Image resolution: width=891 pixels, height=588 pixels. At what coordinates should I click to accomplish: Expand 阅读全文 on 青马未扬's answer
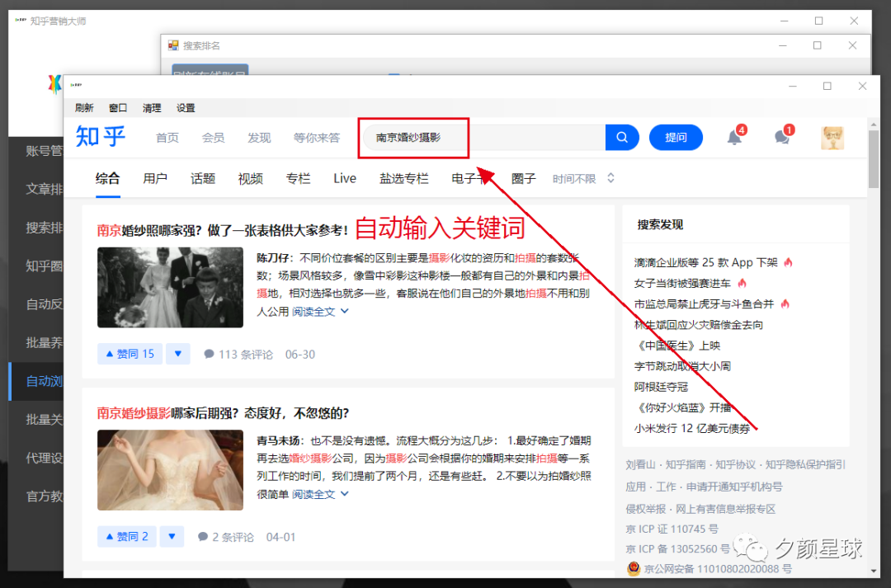click(x=320, y=494)
